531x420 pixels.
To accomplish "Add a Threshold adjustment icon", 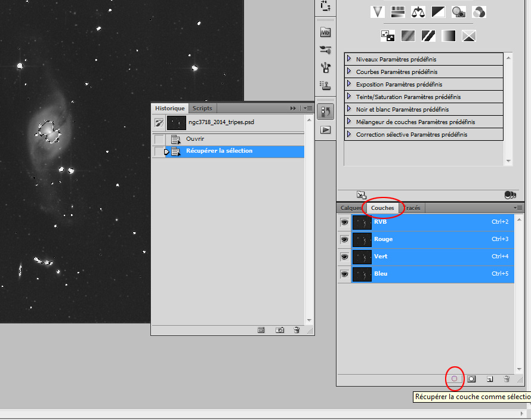I will pos(428,36).
